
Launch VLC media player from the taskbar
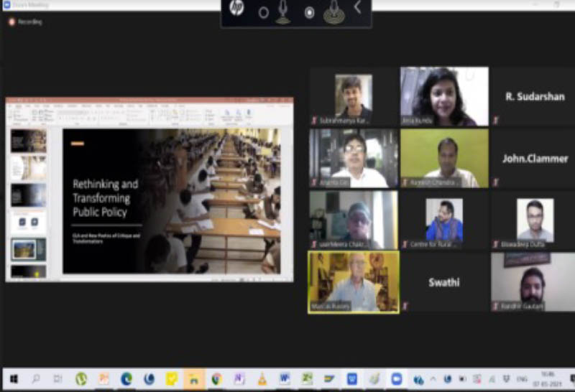pyautogui.click(x=262, y=378)
